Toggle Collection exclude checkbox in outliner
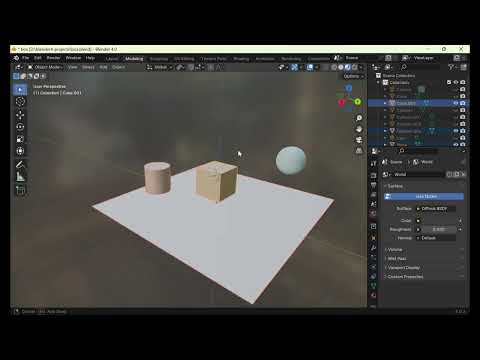Viewport: 480px width, 360px height. 449,82
